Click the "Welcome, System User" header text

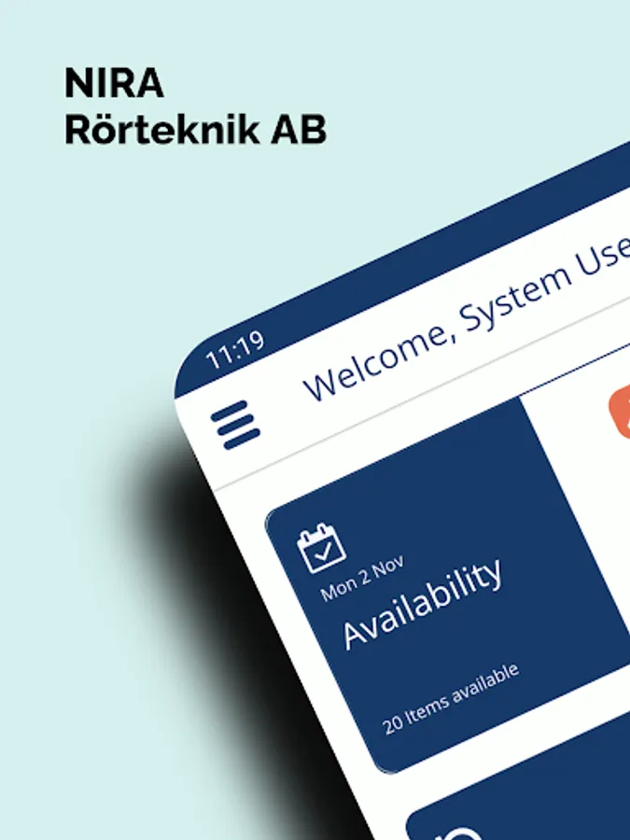pos(466,319)
